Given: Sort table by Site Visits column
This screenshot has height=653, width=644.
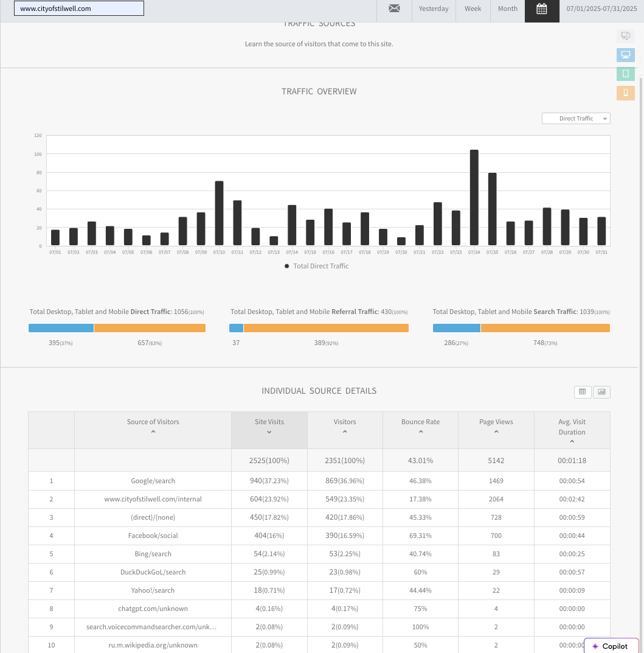Looking at the screenshot, I should click(269, 426).
